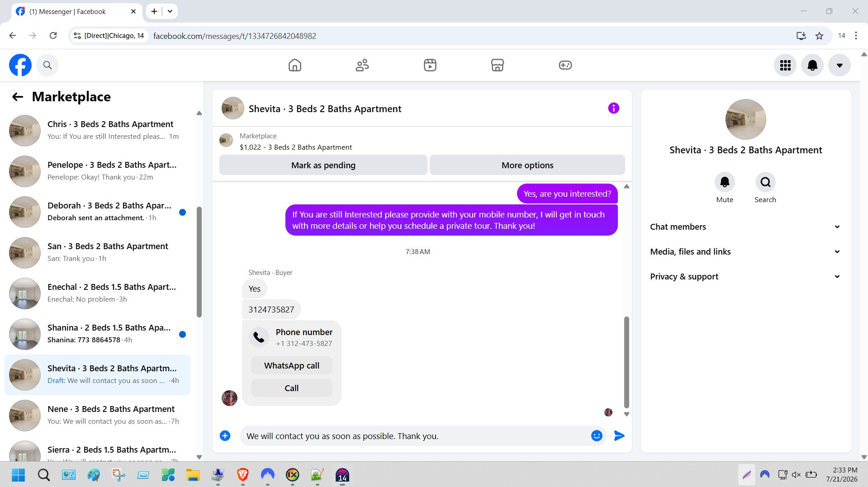
Task: Open the taskbar clock and date
Action: coord(841,474)
